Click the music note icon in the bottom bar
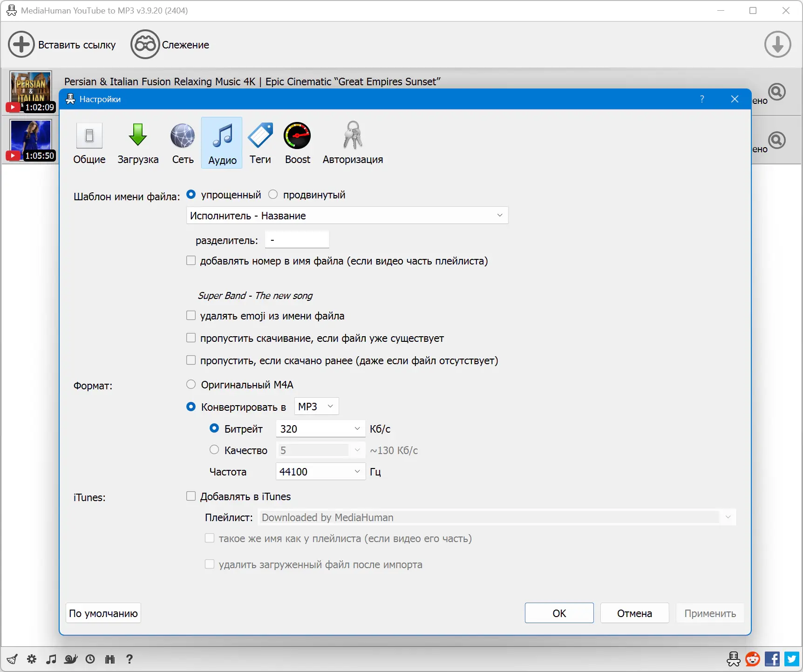The width and height of the screenshot is (803, 672). point(51,659)
